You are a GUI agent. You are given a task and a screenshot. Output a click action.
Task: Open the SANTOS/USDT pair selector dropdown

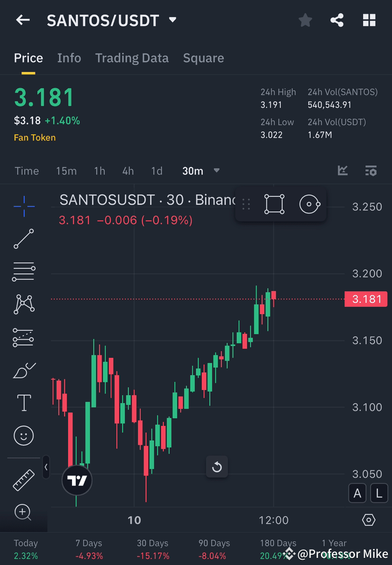coord(172,20)
